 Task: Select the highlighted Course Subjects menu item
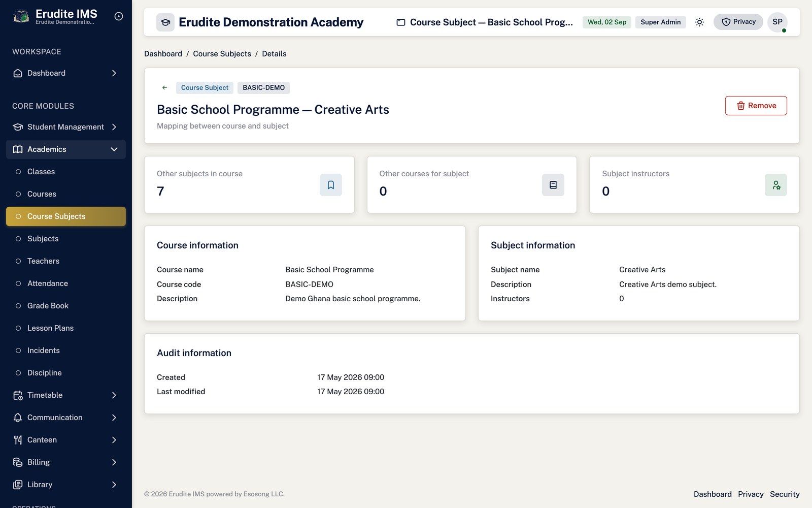click(x=66, y=216)
